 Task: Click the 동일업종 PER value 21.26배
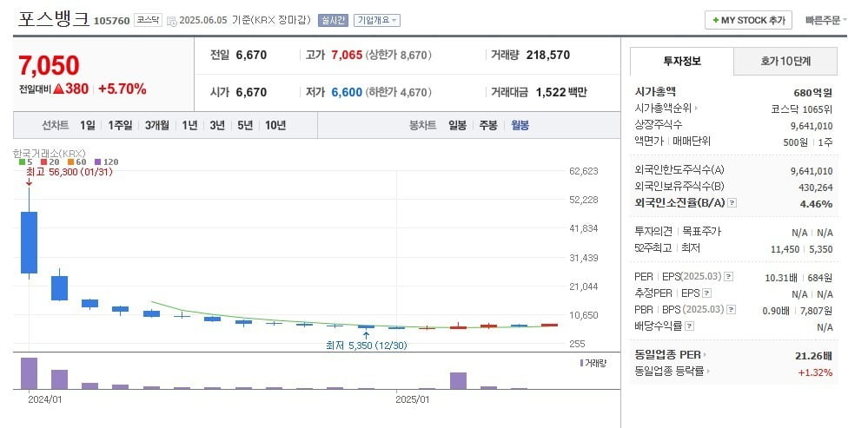pos(813,356)
